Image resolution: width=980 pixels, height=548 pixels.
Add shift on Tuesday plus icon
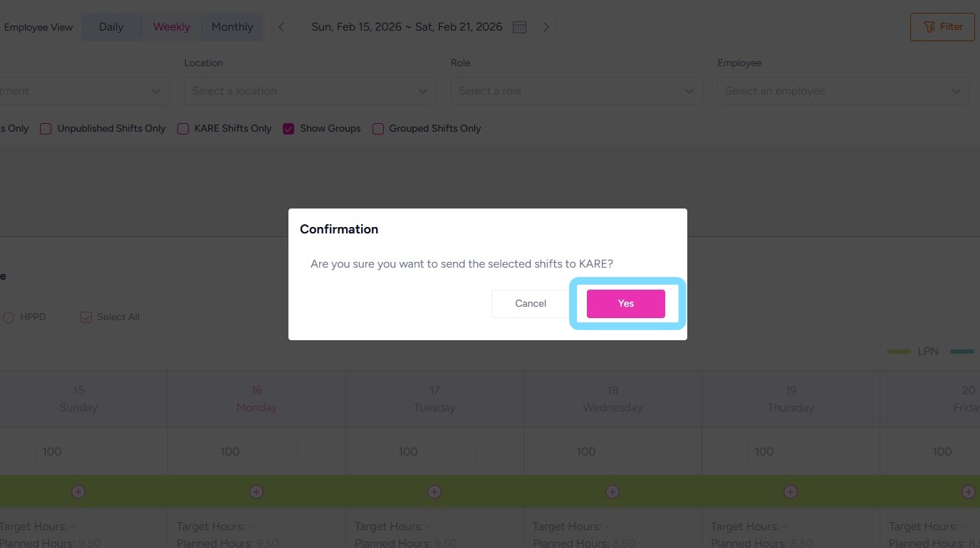(434, 492)
